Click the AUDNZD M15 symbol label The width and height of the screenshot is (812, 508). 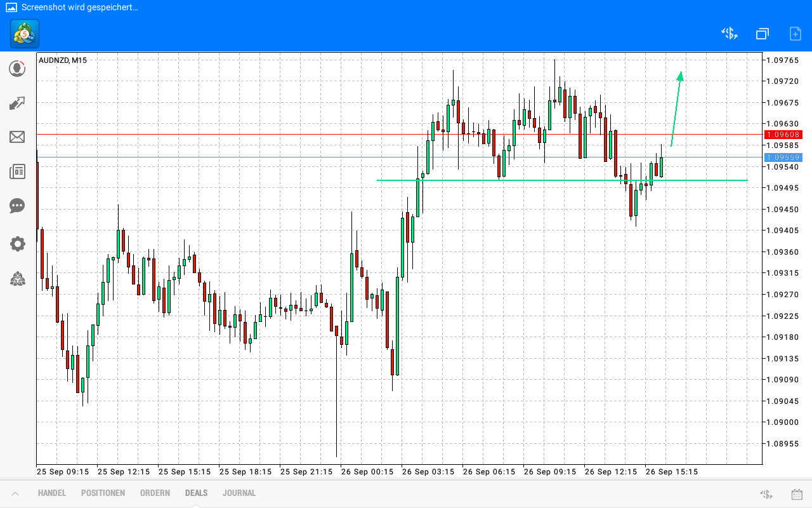(x=62, y=60)
